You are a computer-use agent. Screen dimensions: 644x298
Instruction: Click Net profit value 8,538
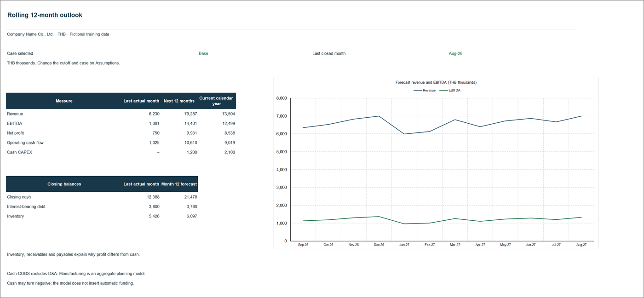coord(230,133)
